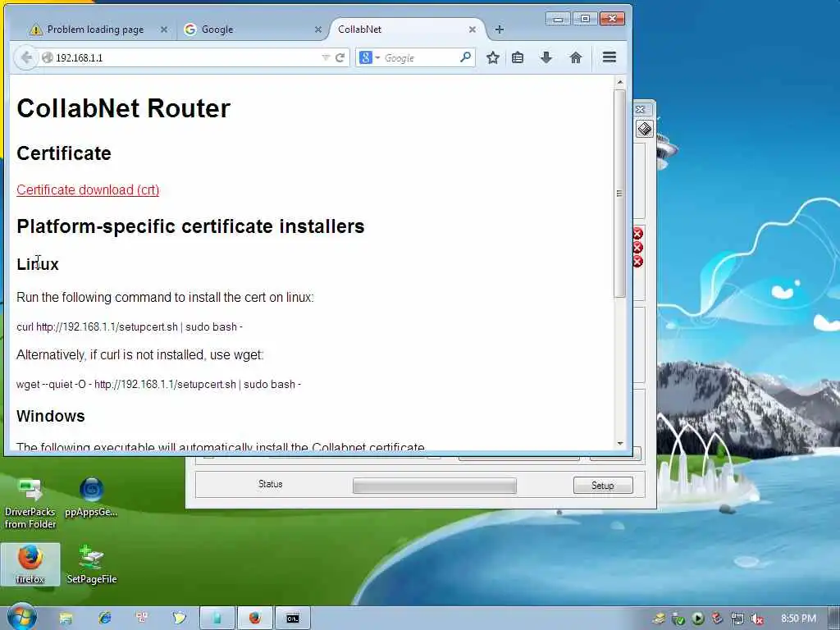Click Certificate download (crt) link
The image size is (840, 630).
(x=88, y=189)
